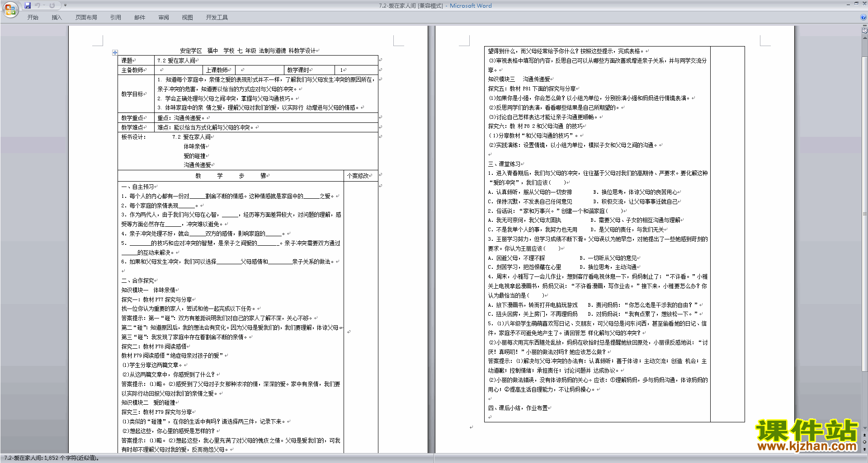Click the line 知识模块三 沟通传递爱
868x463 pixels.
click(x=520, y=79)
